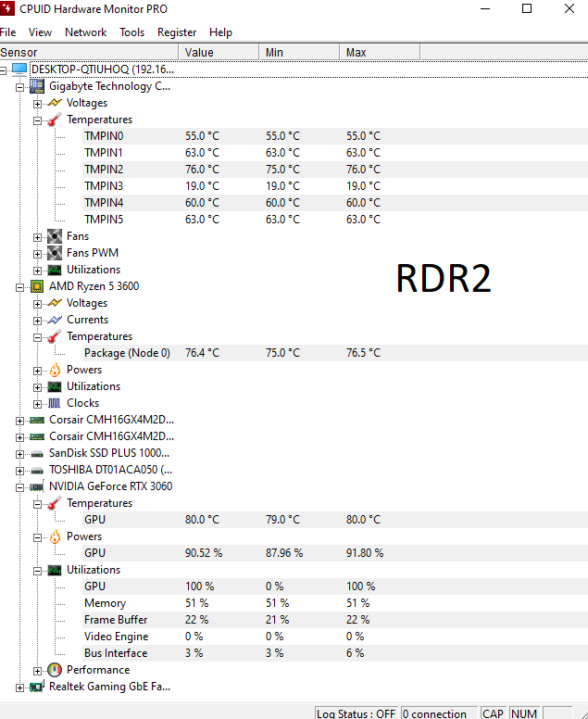
Task: Click the Ryzen Utilizations graph icon
Action: [x=55, y=386]
